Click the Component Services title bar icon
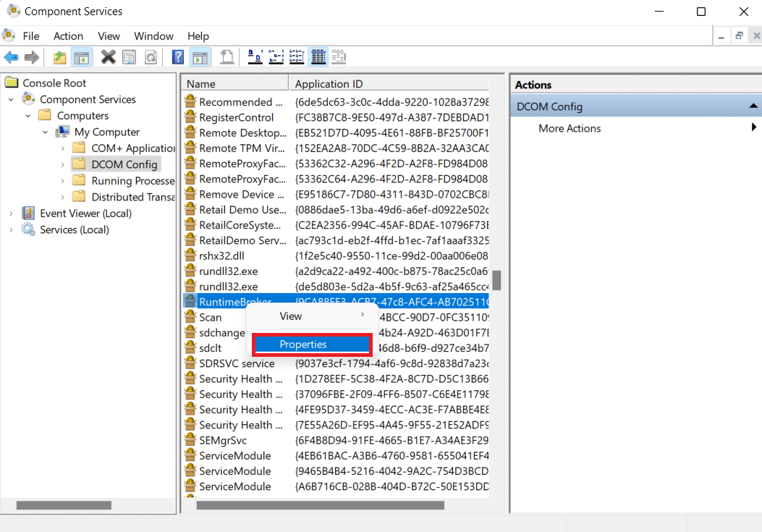The image size is (762, 532). (x=14, y=11)
